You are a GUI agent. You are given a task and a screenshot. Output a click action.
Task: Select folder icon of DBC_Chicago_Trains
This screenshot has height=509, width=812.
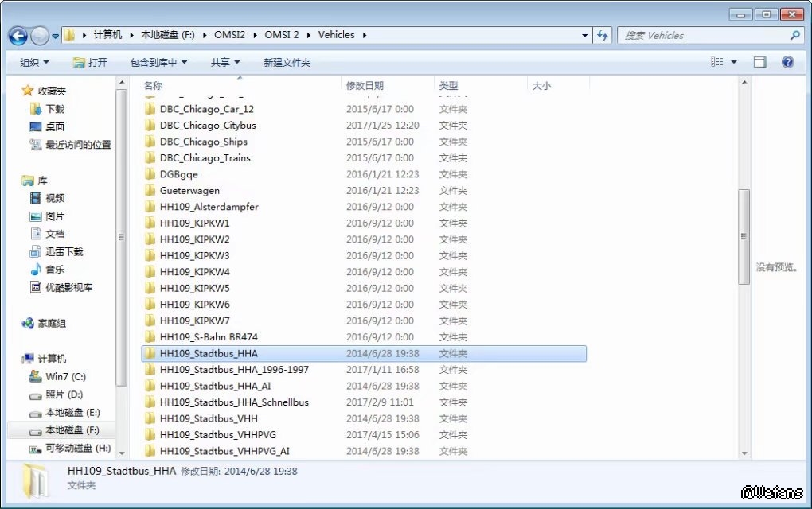coord(150,157)
